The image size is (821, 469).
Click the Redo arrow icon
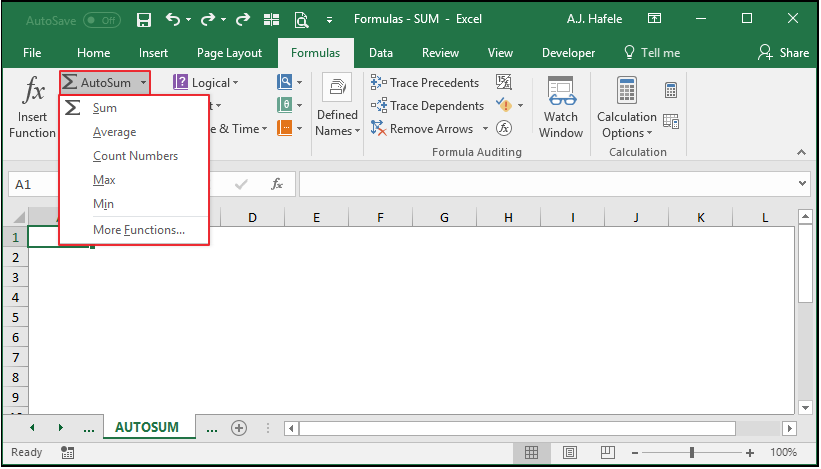click(208, 20)
